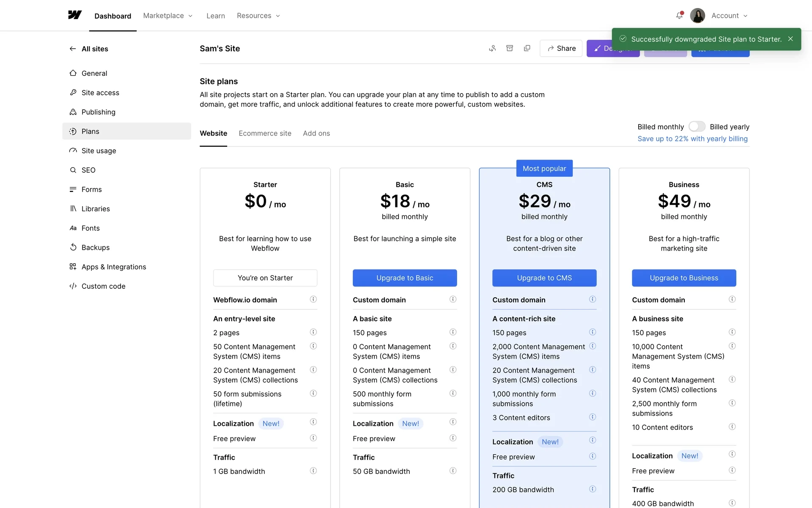
Task: Show info for CMS 3 Content editors
Action: [x=593, y=417]
